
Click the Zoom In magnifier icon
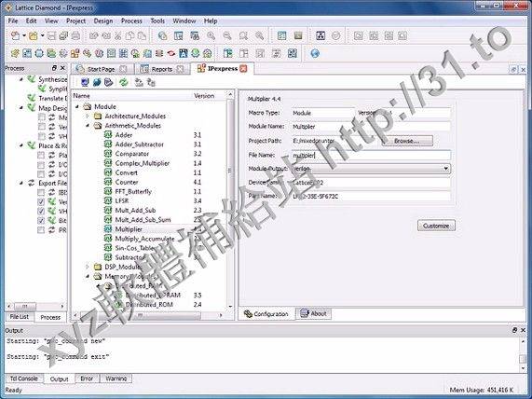point(211,35)
